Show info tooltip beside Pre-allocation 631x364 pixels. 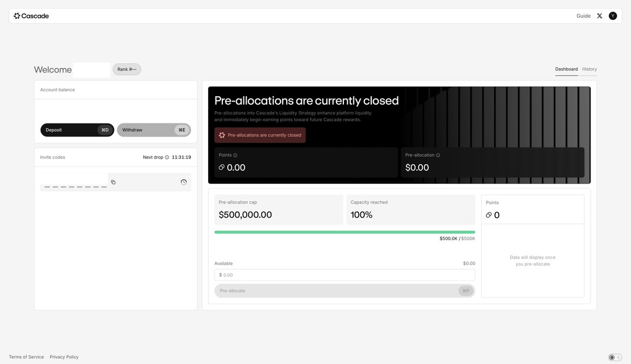tap(438, 155)
